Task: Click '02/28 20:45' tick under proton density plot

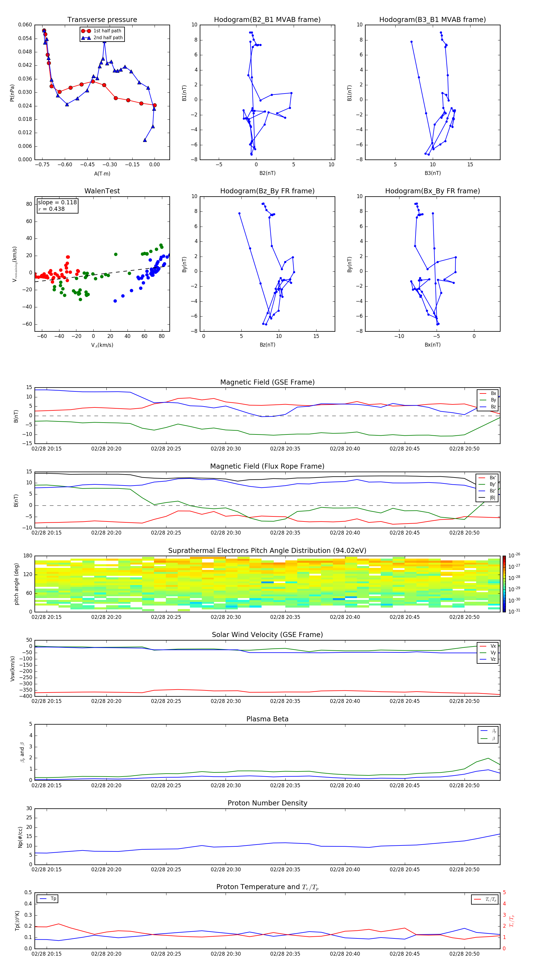Action: click(405, 870)
